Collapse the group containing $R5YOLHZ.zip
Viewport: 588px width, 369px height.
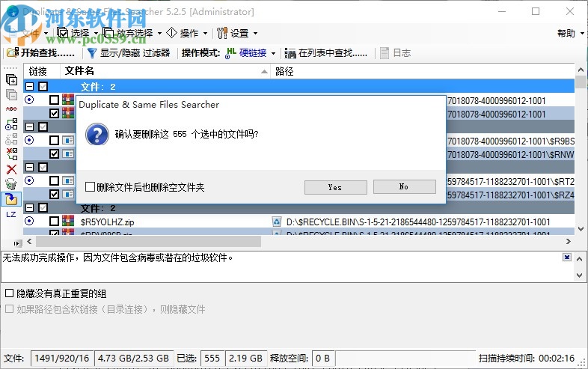click(30, 207)
